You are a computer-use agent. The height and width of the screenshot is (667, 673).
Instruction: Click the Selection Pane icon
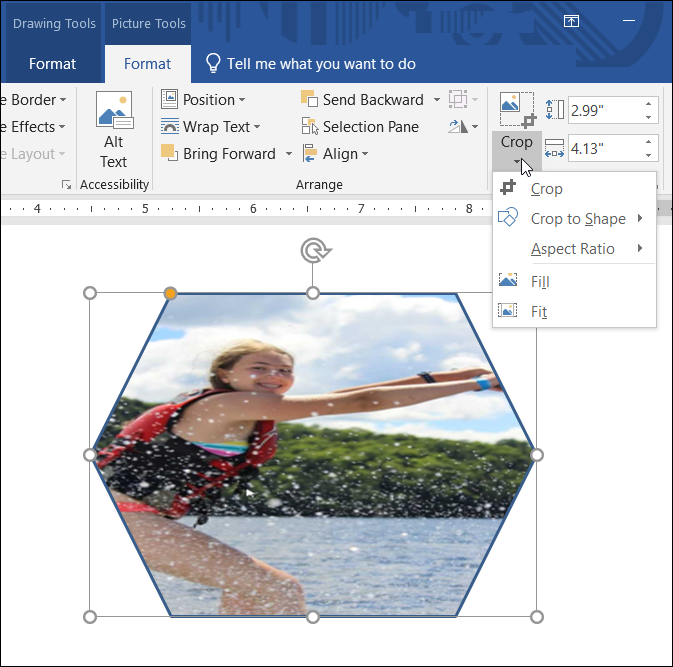click(309, 127)
